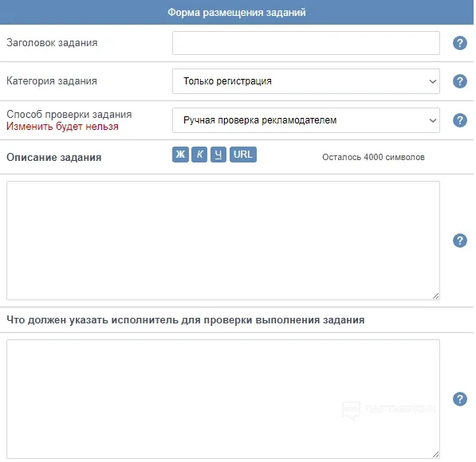The image size is (476, 462).
Task: Apply italic with the К button
Action: (199, 155)
